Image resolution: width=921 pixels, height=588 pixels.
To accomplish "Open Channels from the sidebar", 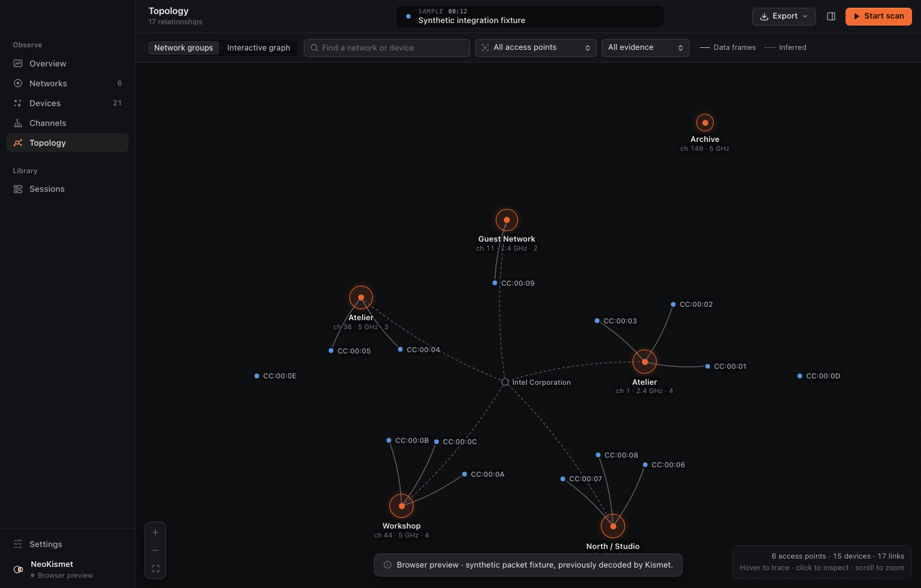I will pos(67,123).
